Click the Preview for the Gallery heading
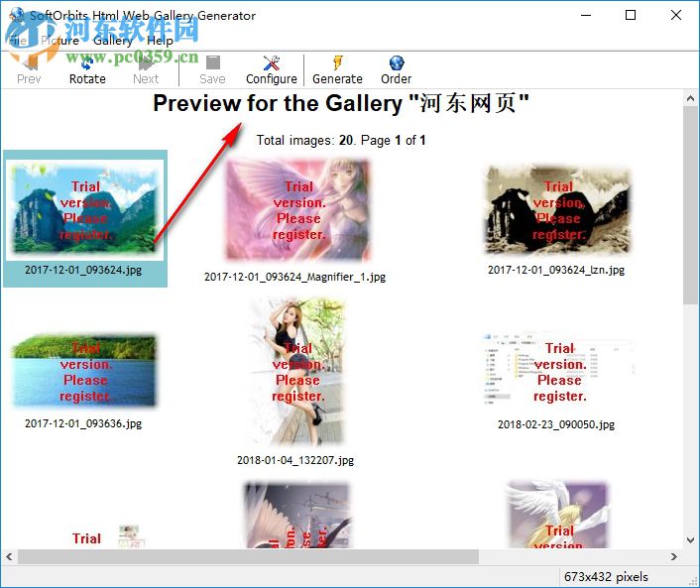This screenshot has height=588, width=700. 341,103
